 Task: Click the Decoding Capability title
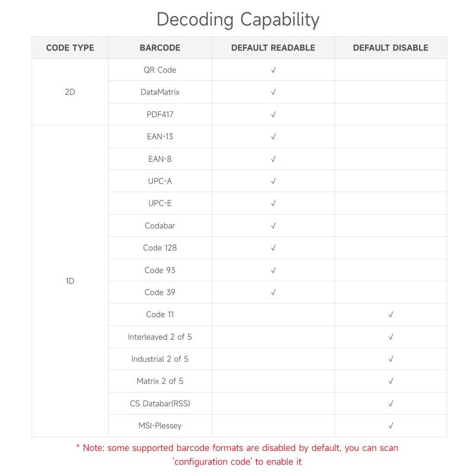238,19
